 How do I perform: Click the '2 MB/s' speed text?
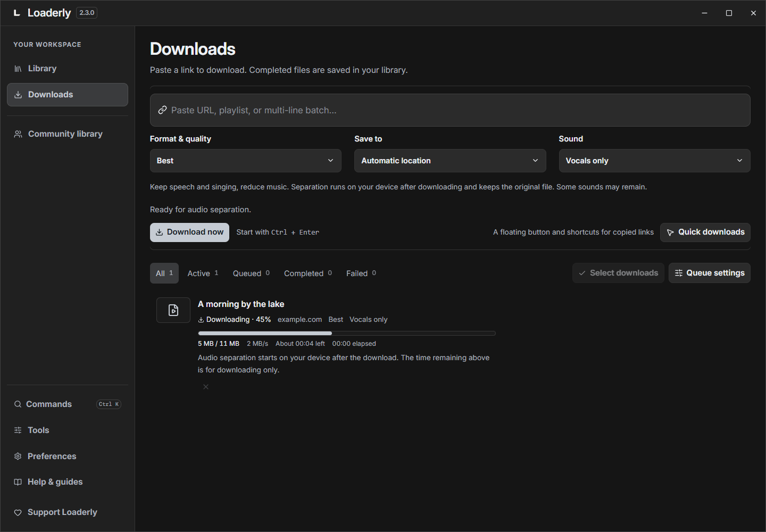(x=257, y=344)
